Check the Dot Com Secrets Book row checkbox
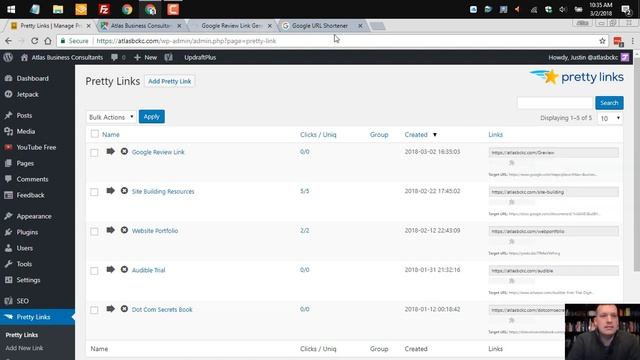This screenshot has width=640, height=360. pos(94,310)
